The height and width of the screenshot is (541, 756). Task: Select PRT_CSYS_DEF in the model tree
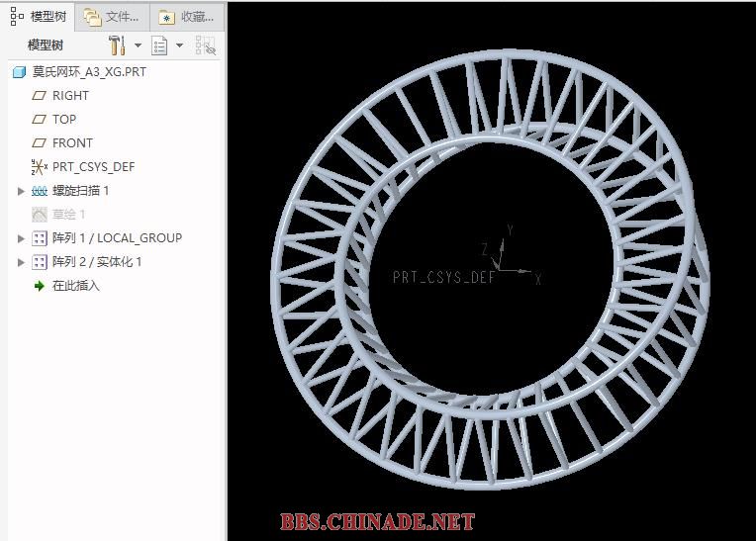coord(94,167)
